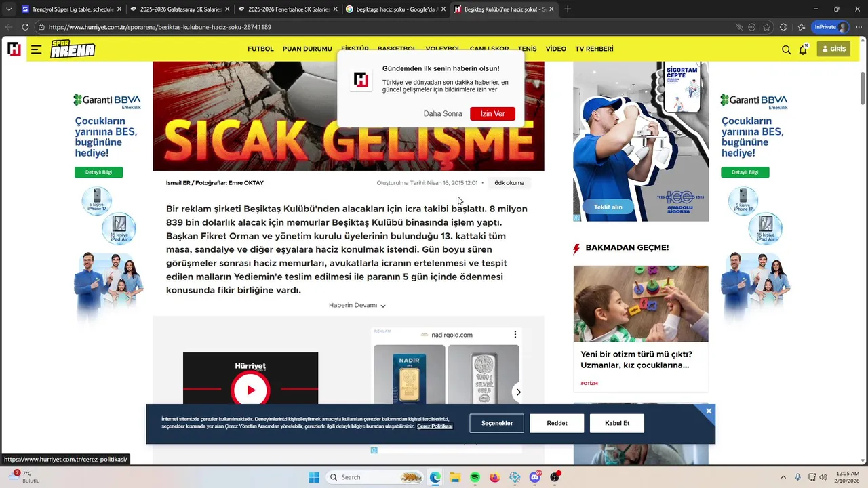Click Detaylı Bilgi on left Garanti ad
Screen dimensions: 868x488
click(x=98, y=172)
